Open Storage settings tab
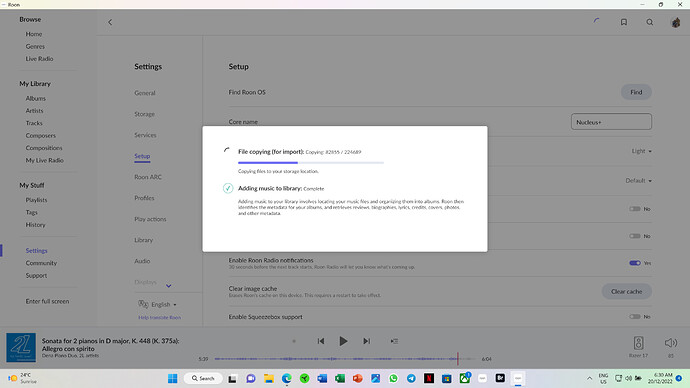 pyautogui.click(x=144, y=114)
